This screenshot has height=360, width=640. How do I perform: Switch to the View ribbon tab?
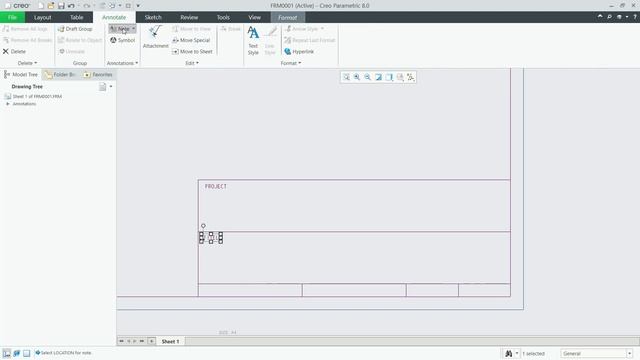[x=254, y=17]
